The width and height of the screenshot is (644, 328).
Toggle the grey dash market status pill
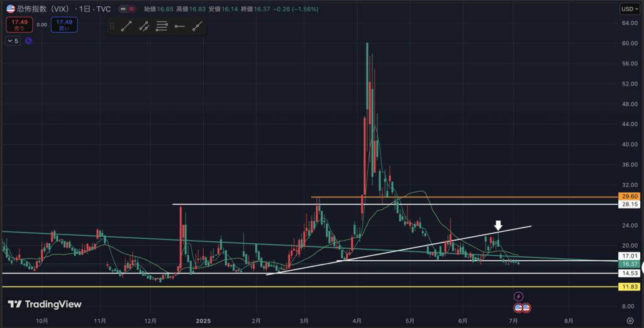pos(123,9)
